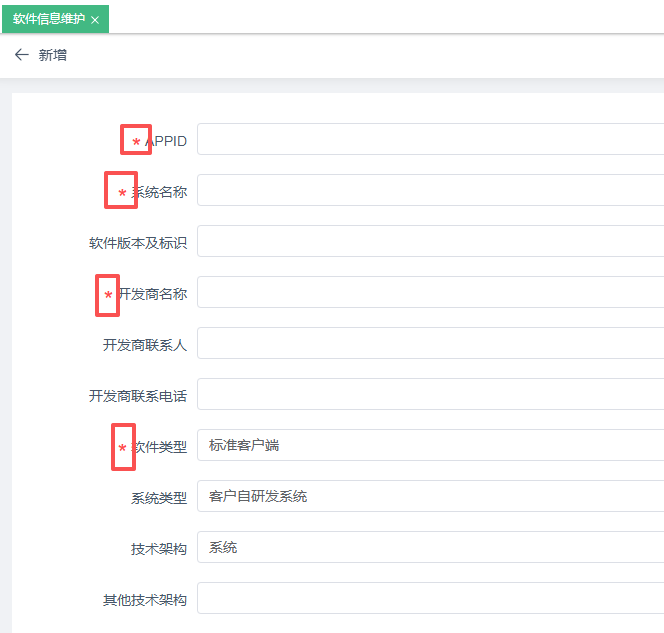Focus the APPID input field

430,139
